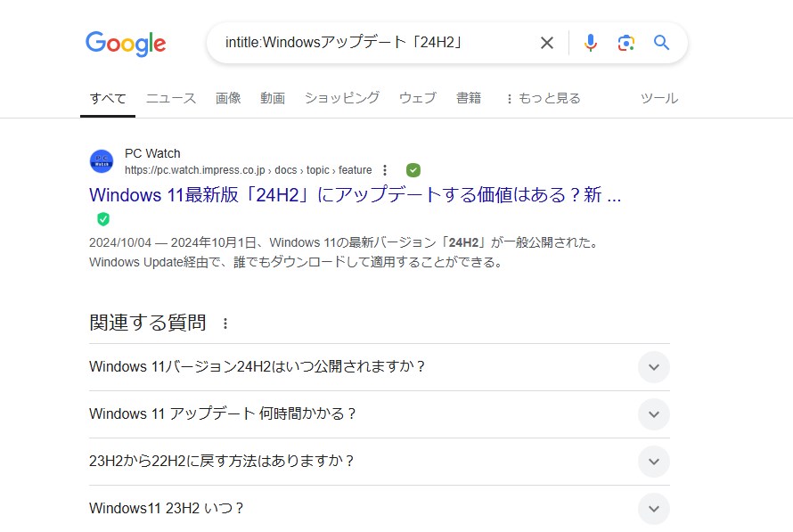
Task: Open Google Lens image search icon
Action: (625, 43)
